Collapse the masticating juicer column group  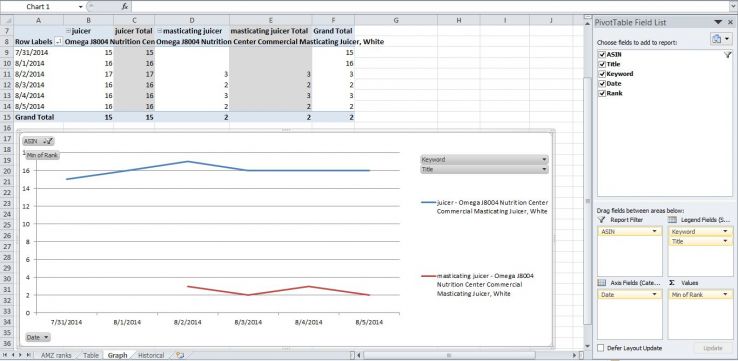point(160,31)
